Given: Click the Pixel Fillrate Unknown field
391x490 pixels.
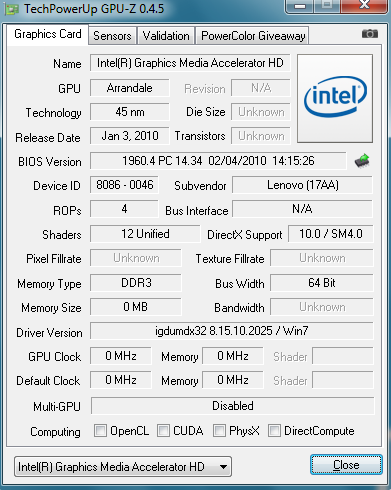Looking at the screenshot, I should click(136, 258).
